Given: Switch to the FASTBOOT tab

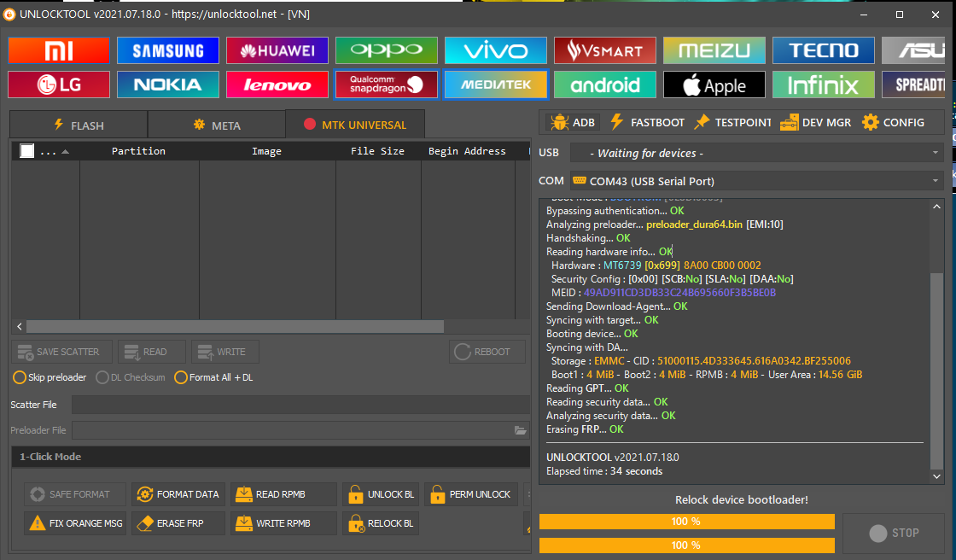Looking at the screenshot, I should coord(648,123).
